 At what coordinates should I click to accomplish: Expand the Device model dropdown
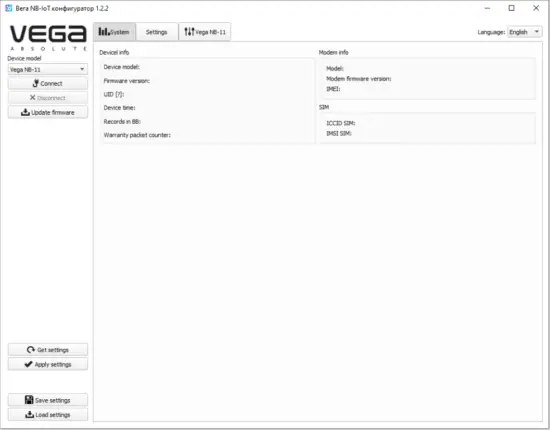tap(48, 69)
